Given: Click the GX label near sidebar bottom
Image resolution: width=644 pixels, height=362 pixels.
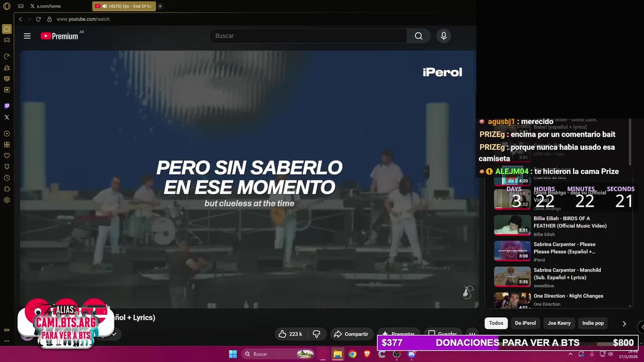Looking at the screenshot, I should [x=7, y=330].
